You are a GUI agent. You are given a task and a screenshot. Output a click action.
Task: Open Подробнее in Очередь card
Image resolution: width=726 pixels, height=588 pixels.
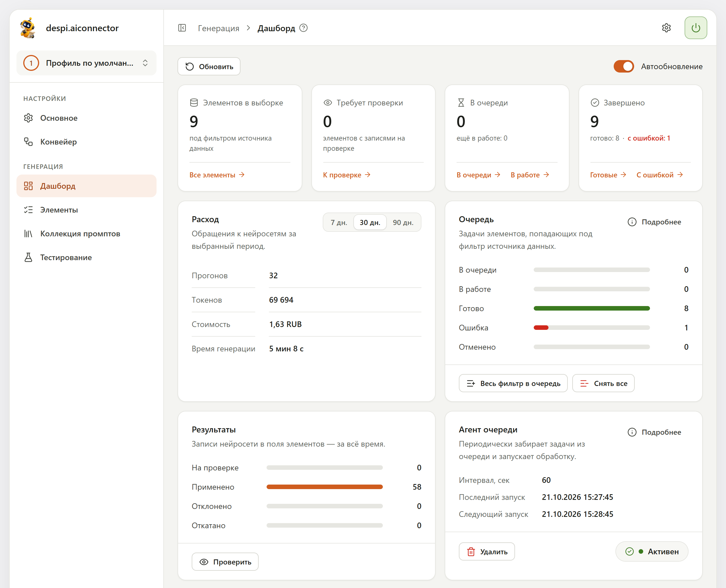(654, 222)
